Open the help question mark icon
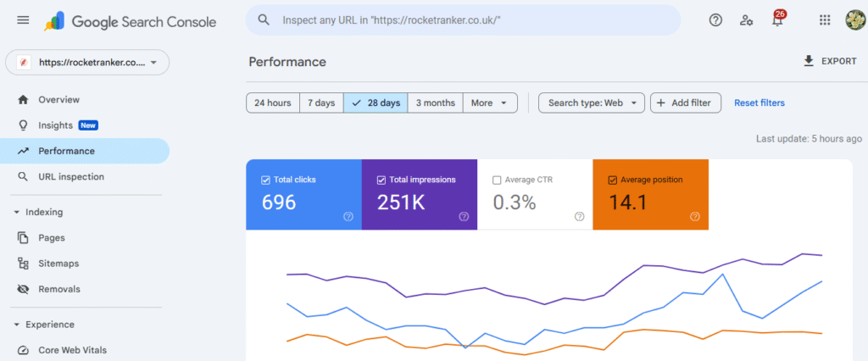868x361 pixels. (715, 20)
